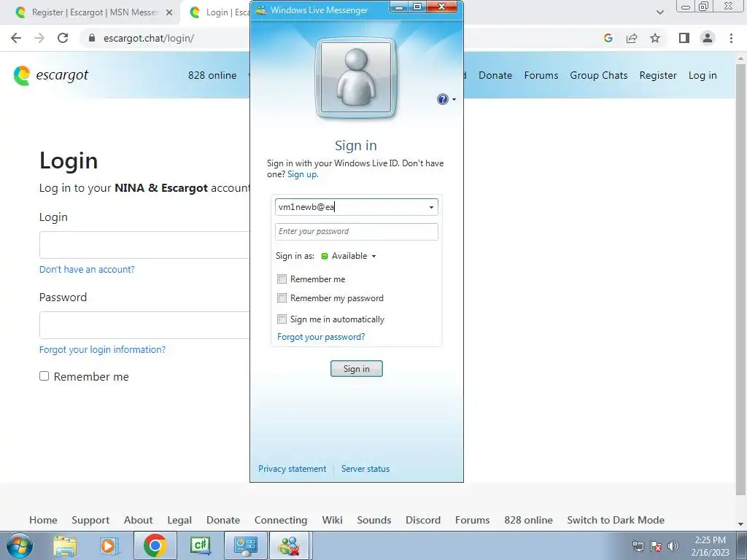Click the escargot logo on the website
The image size is (747, 560).
tap(51, 75)
